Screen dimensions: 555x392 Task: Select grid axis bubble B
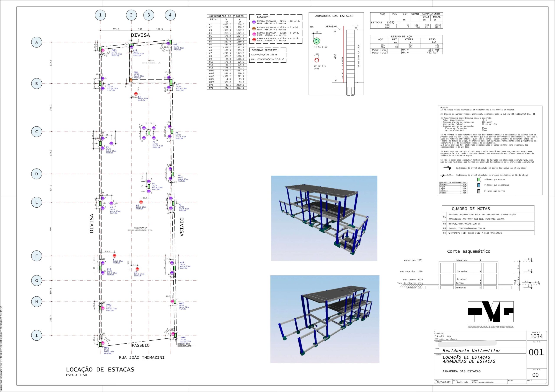[36, 84]
